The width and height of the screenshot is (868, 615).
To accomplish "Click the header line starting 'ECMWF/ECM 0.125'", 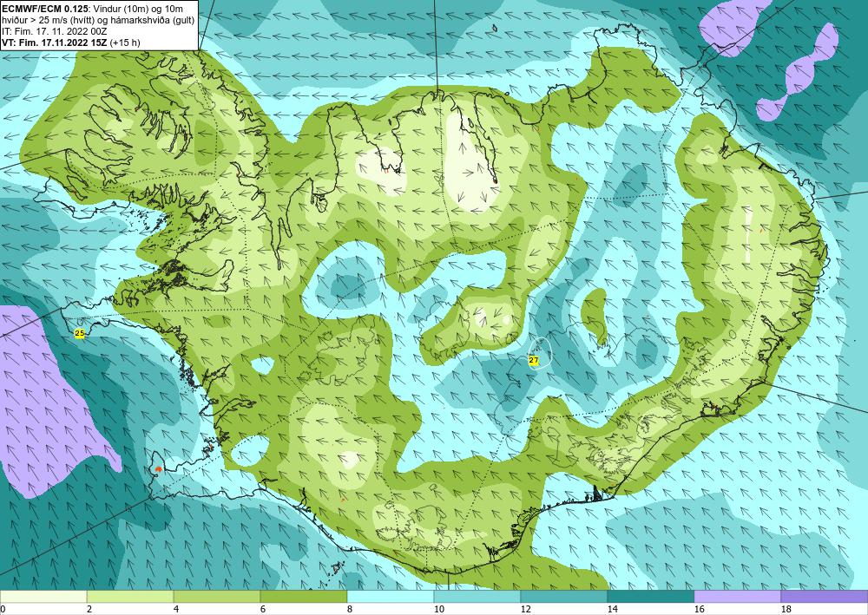I will 93,8.
